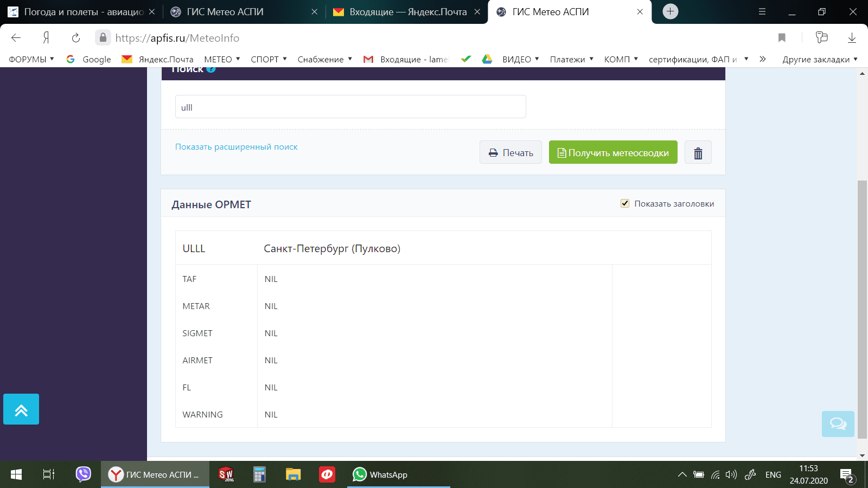Click the Получить метеосводки button

613,152
